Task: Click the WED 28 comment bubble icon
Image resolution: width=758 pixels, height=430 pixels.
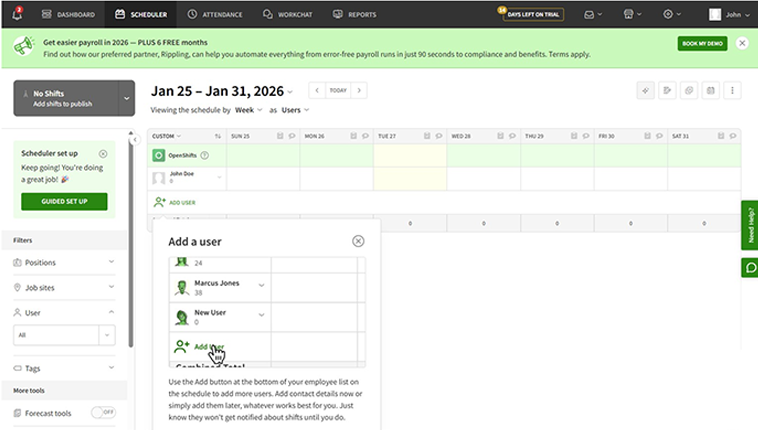Action: pyautogui.click(x=512, y=136)
